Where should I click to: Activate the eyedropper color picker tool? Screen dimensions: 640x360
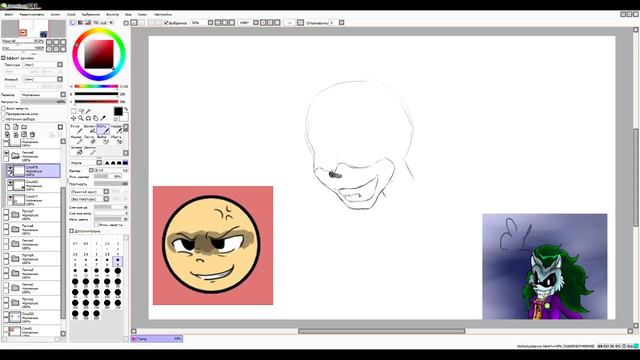(103, 118)
